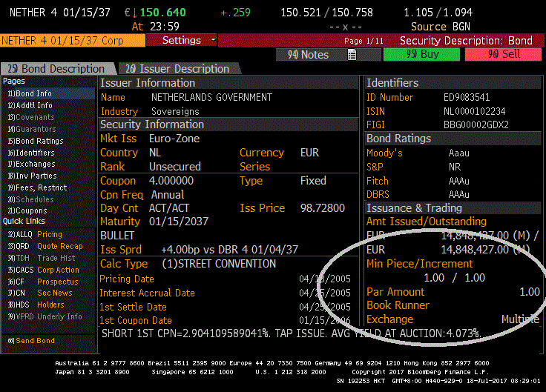Click the Iss Sprd +4.00bp vs DBR value
This screenshot has width=546, height=392.
pyautogui.click(x=229, y=250)
